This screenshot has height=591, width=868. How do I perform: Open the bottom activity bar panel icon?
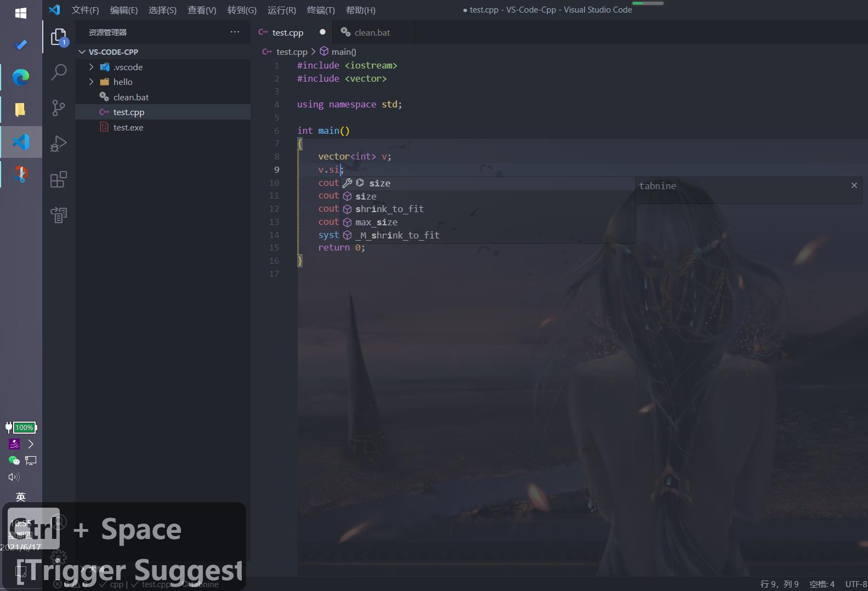pyautogui.click(x=59, y=214)
